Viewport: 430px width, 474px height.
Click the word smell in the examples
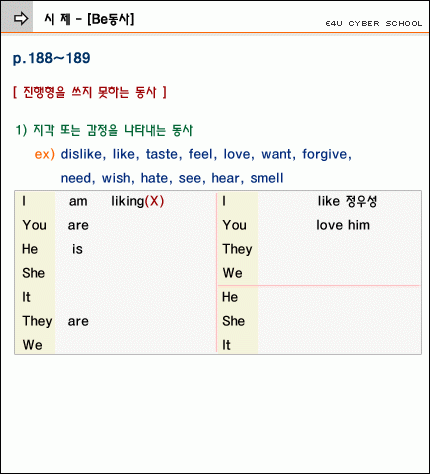pyautogui.click(x=267, y=178)
